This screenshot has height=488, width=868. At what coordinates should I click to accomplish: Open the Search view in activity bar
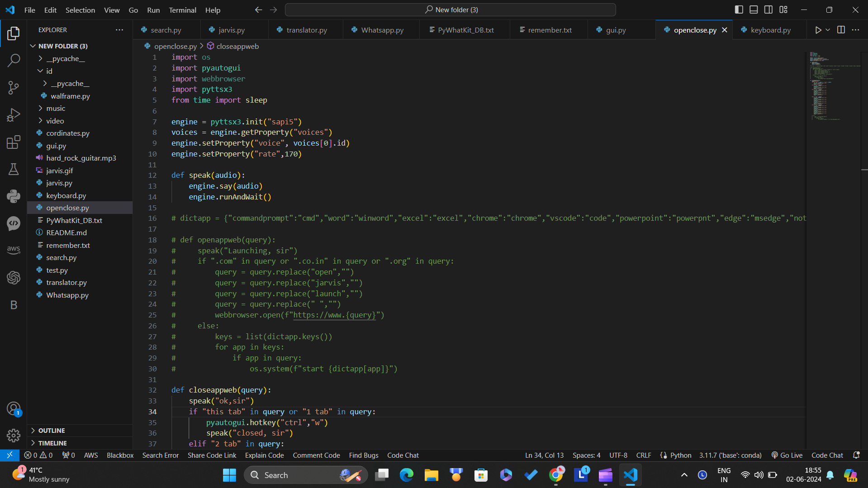[14, 61]
